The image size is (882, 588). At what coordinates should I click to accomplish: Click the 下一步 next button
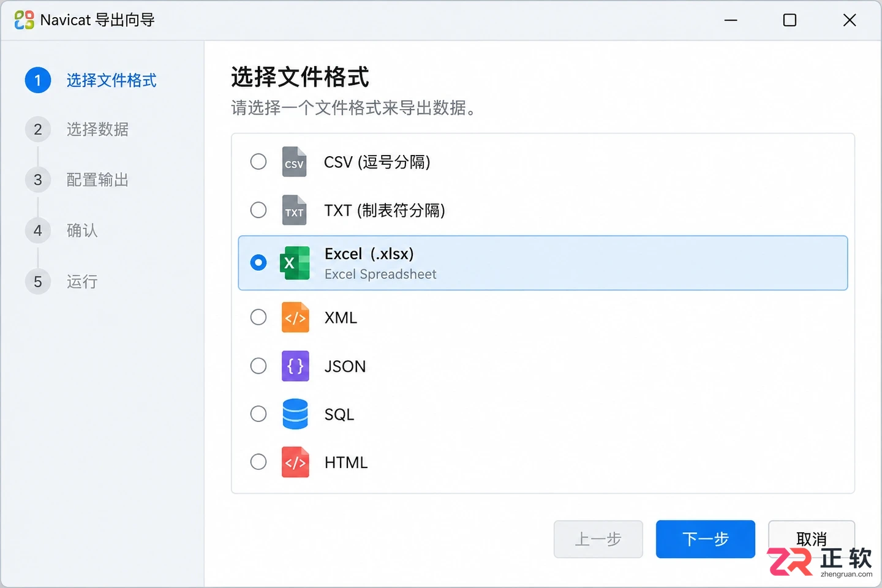pos(706,539)
